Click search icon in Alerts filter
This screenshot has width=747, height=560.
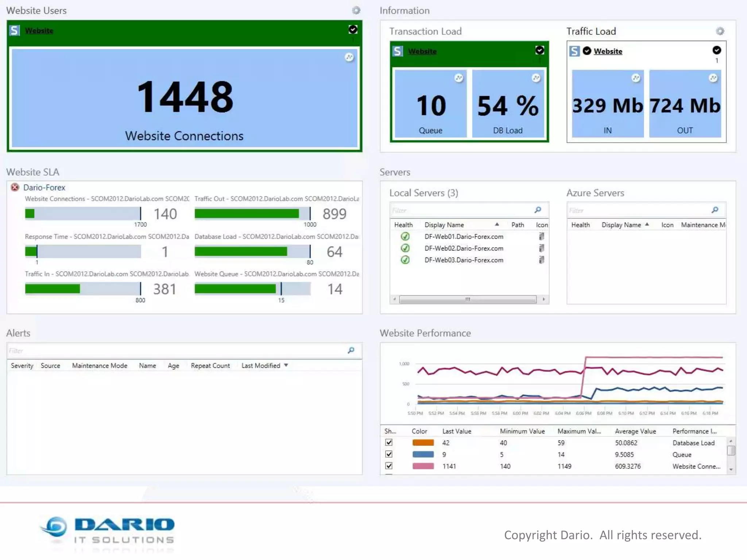[351, 350]
